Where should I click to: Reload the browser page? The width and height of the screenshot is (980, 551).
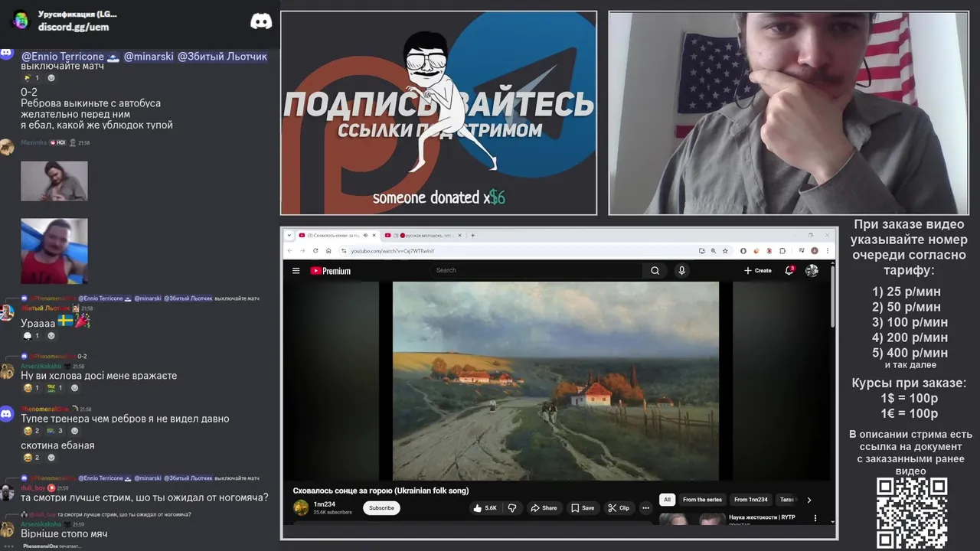(x=315, y=250)
